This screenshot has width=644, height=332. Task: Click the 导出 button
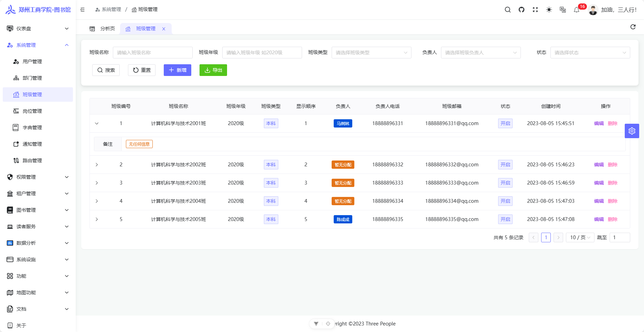pos(213,70)
